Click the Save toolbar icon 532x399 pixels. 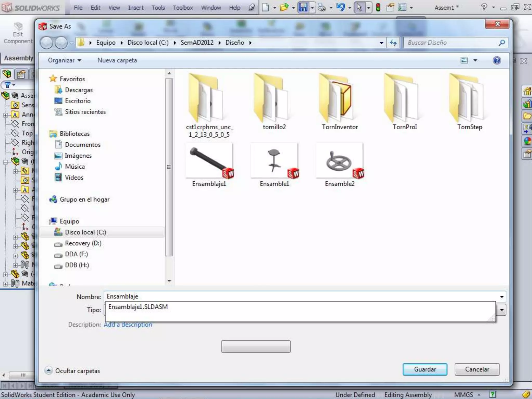303,7
